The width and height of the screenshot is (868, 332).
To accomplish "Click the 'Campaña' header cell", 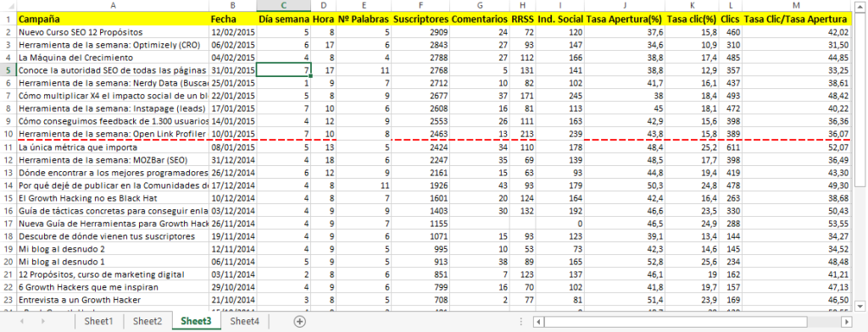I will point(113,19).
